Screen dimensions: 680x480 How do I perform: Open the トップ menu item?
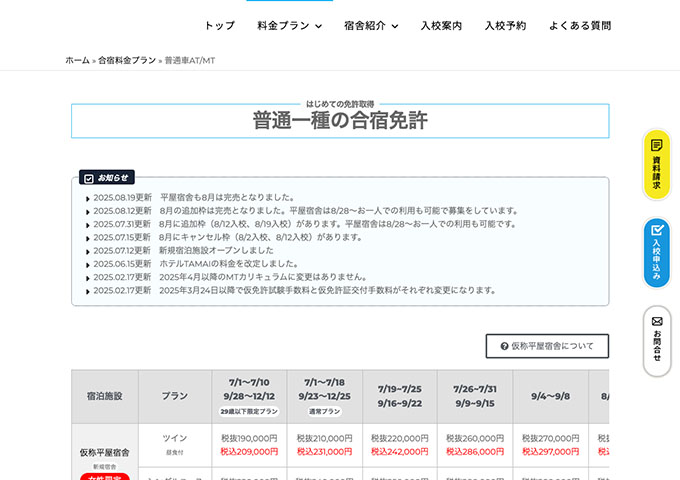[x=219, y=26]
